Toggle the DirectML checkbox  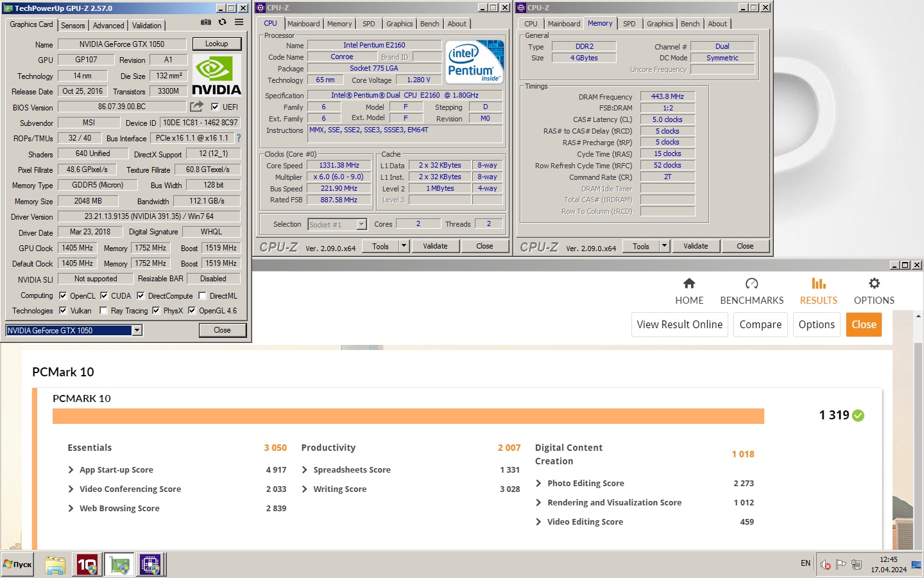coord(202,296)
